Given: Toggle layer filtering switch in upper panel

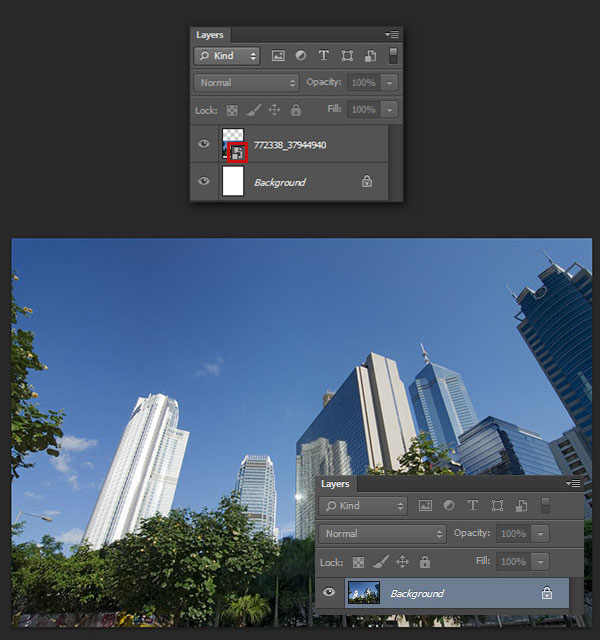Looking at the screenshot, I should 393,56.
